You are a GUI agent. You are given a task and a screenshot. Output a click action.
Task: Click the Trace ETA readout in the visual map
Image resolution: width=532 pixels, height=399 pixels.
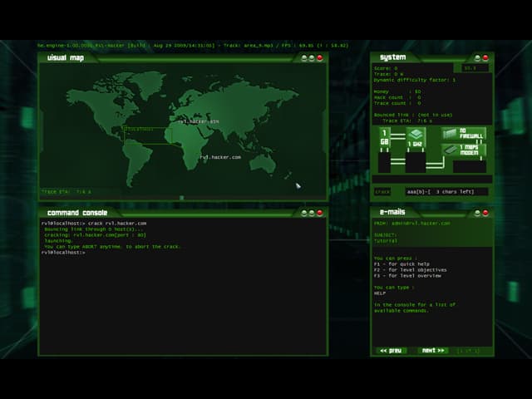coord(66,192)
